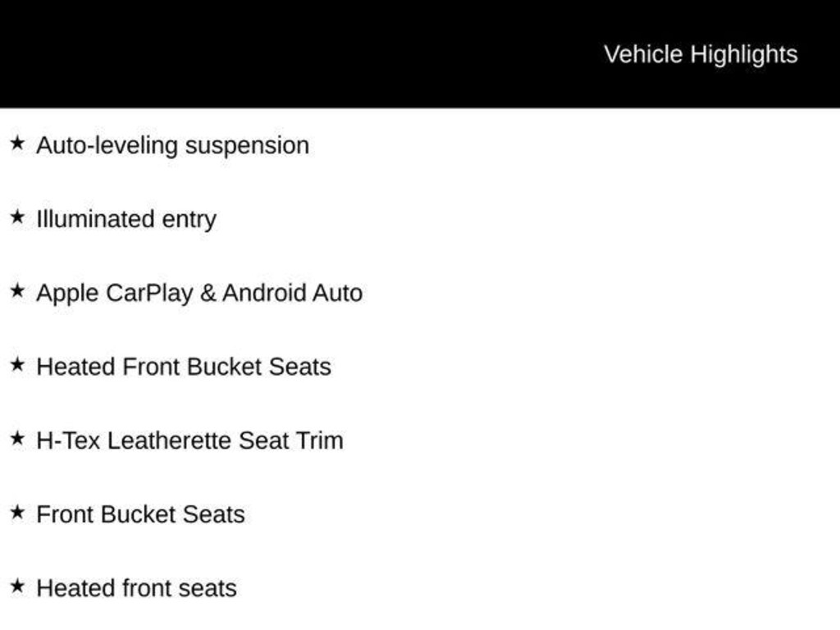840x630 pixels.
Task: Select the Heated front seats text
Action: click(136, 588)
